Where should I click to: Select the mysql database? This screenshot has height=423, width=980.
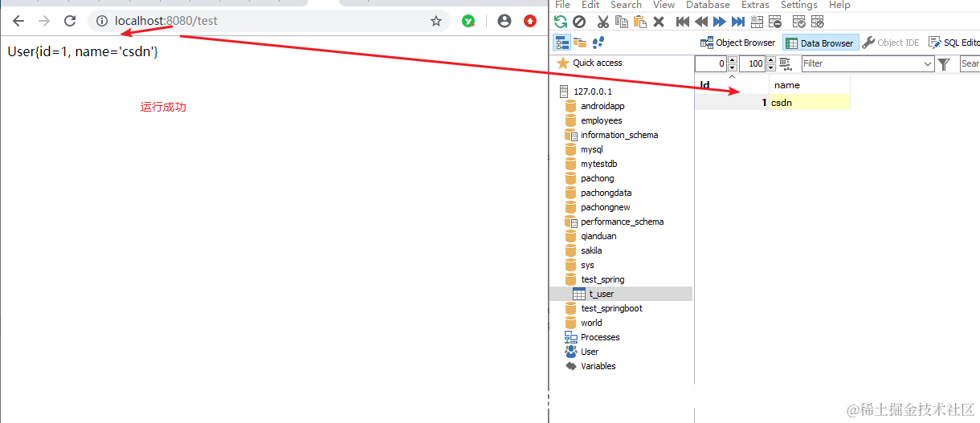pos(591,149)
